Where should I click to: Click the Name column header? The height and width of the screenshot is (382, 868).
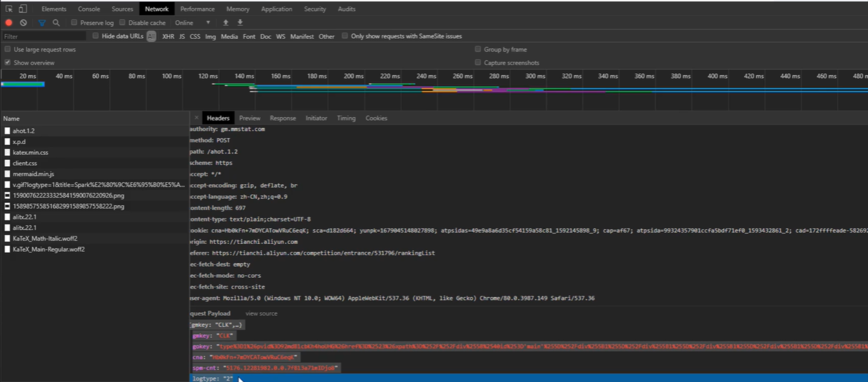pyautogui.click(x=95, y=118)
